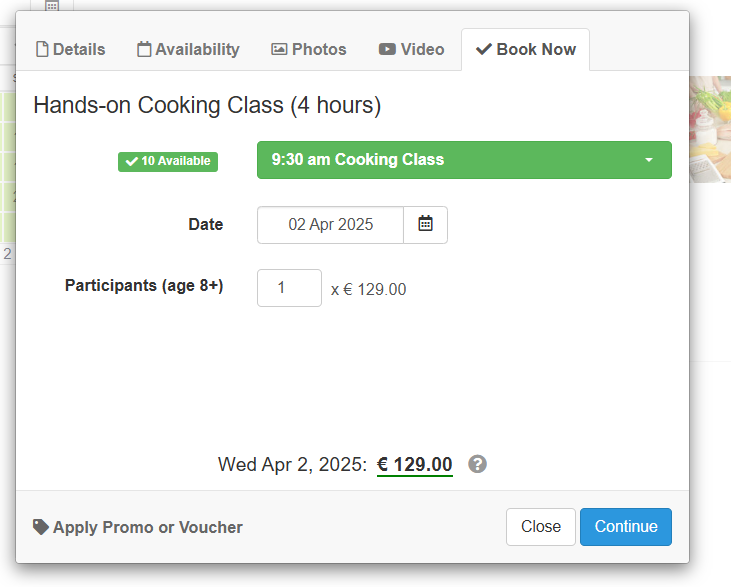Expand the 9:30 am Cooking Class dropdown
This screenshot has height=587, width=731.
click(x=464, y=160)
